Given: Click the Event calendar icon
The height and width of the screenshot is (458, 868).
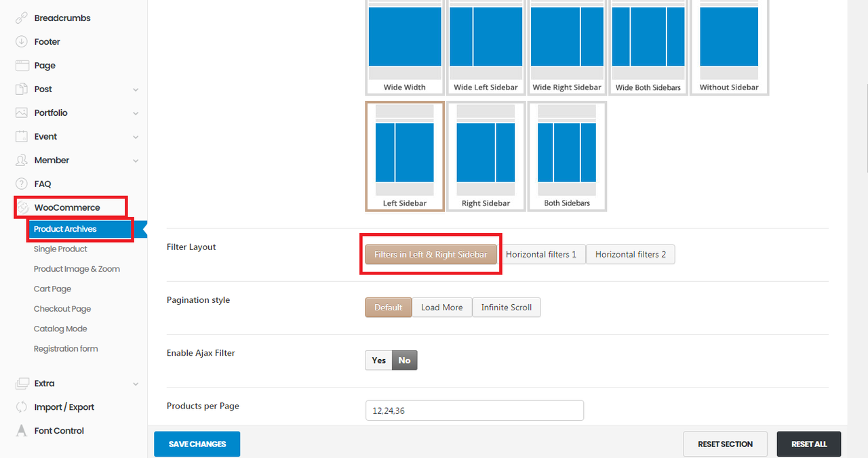Looking at the screenshot, I should [x=22, y=137].
